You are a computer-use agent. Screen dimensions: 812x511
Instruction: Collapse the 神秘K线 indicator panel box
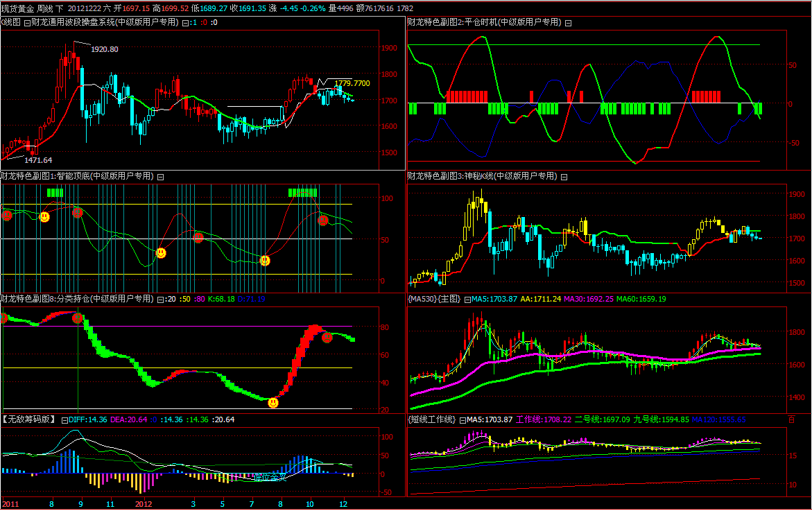[x=566, y=176]
